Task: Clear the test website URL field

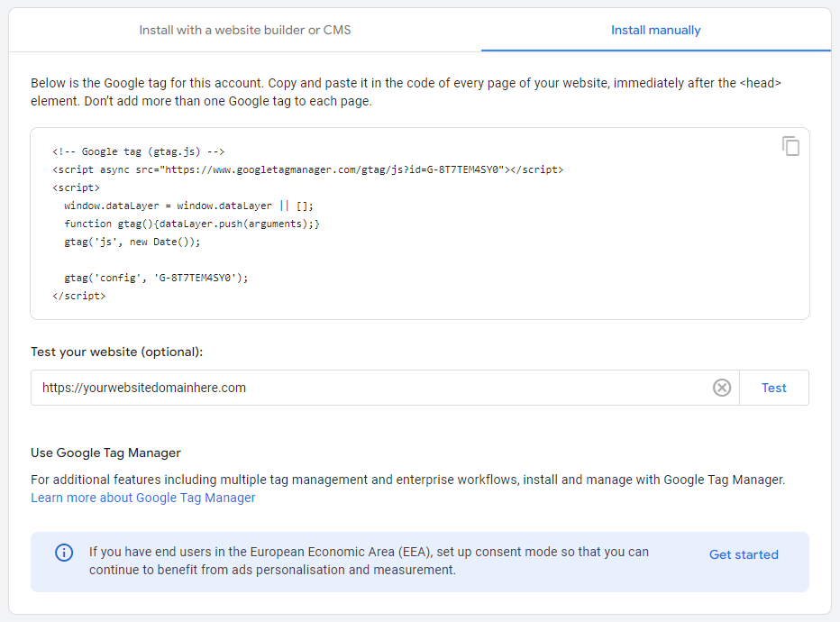Action: point(722,388)
